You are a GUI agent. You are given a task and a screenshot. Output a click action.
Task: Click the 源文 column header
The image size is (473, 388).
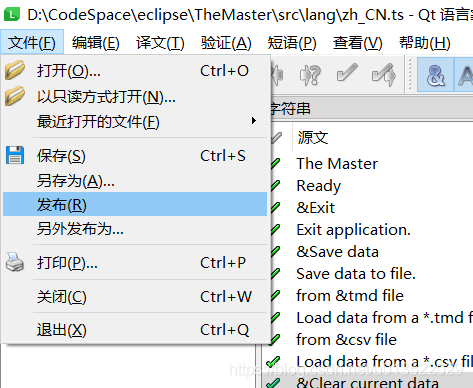[x=313, y=137]
